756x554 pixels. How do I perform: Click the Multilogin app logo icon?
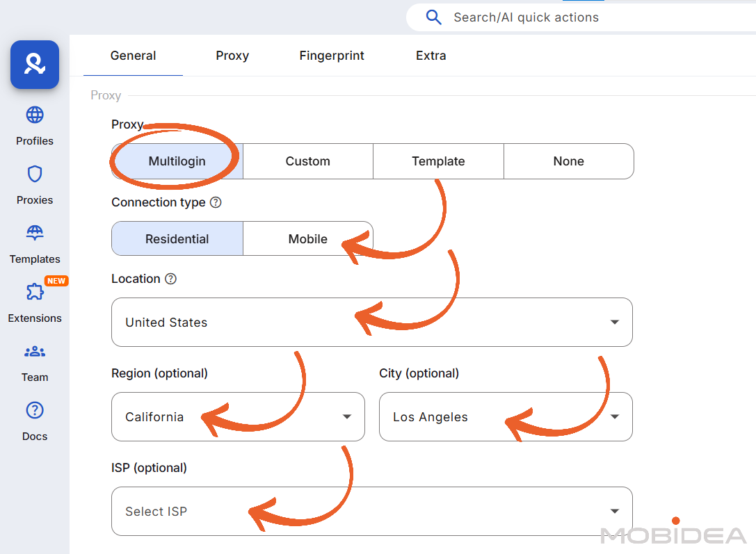coord(35,65)
